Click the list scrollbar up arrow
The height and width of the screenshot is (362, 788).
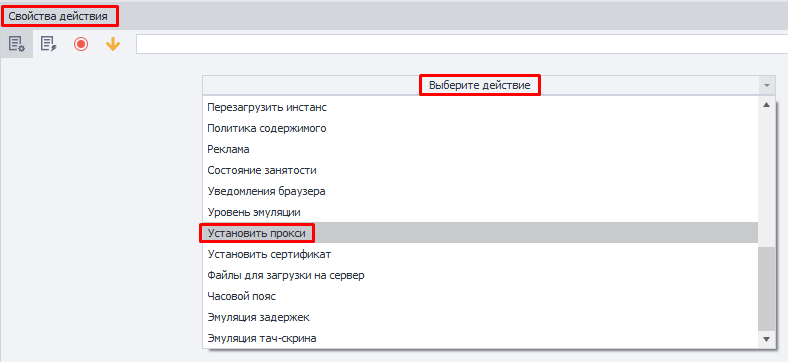(766, 105)
